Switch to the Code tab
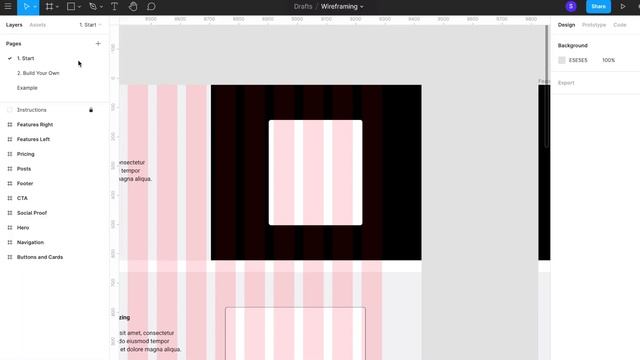The height and width of the screenshot is (360, 640). tap(620, 25)
